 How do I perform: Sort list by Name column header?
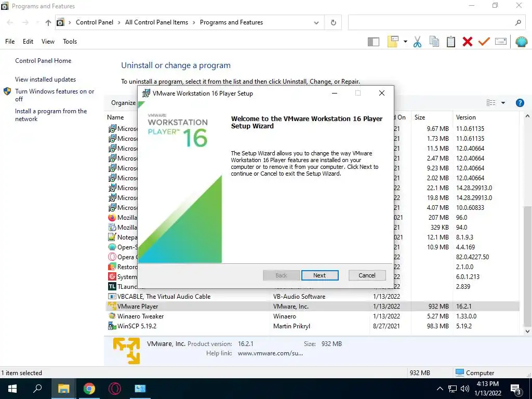click(x=115, y=117)
